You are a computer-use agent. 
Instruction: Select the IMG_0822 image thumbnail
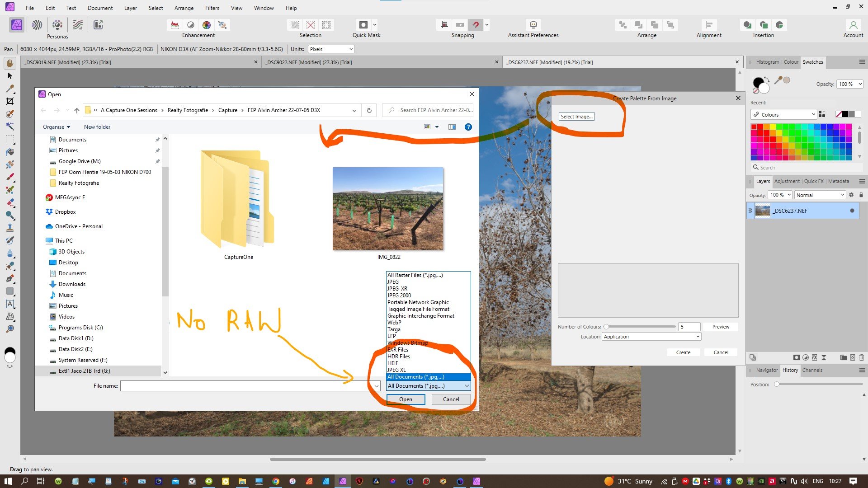(x=388, y=209)
